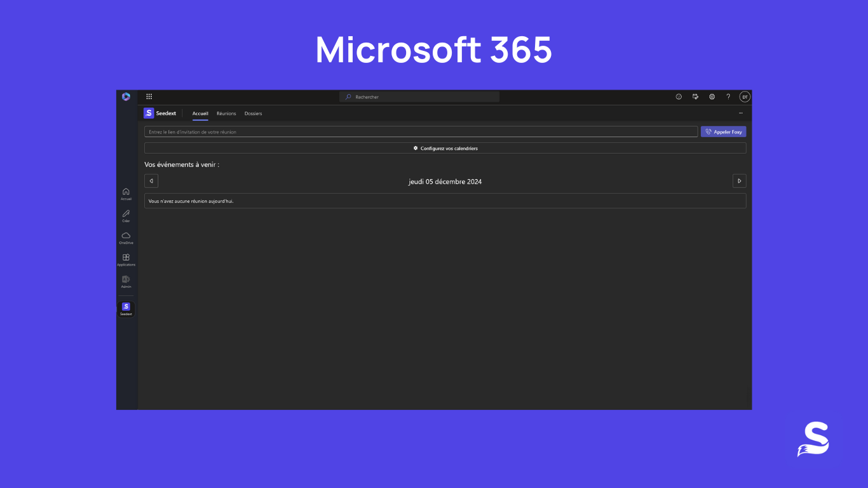Click the Rechercher search box
This screenshot has height=488, width=868.
[x=419, y=97]
